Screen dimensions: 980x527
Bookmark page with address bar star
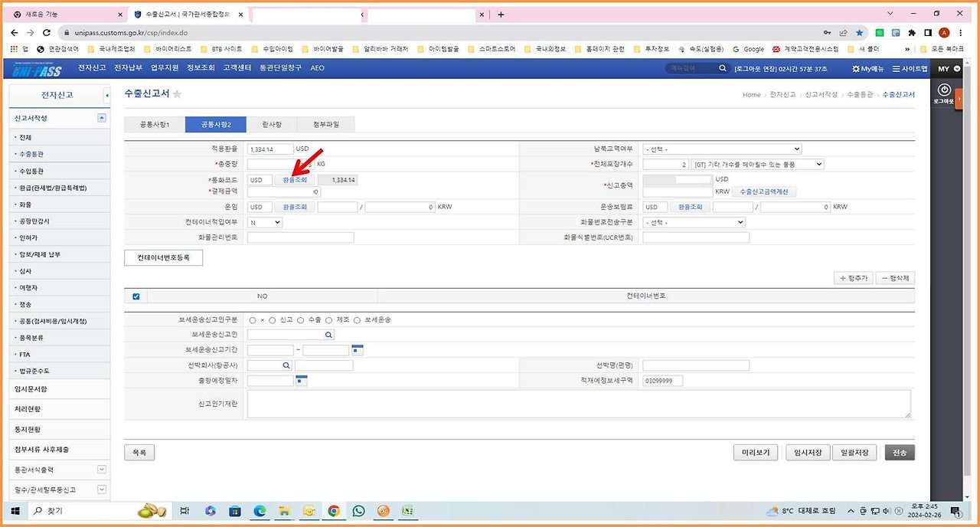pos(859,33)
